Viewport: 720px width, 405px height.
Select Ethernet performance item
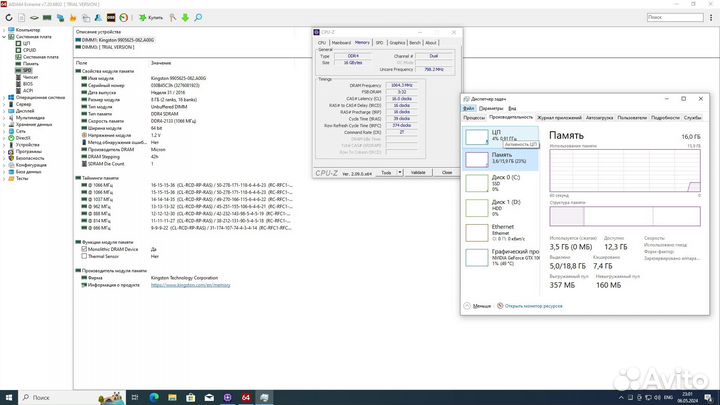coord(501,232)
